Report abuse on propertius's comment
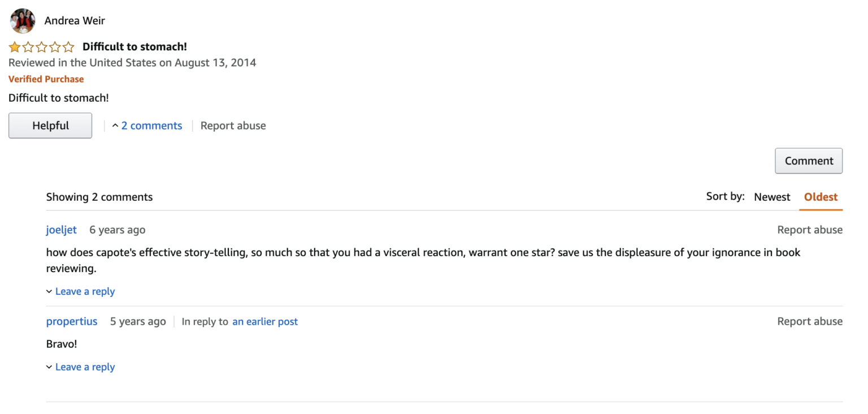This screenshot has width=868, height=414. coord(810,321)
